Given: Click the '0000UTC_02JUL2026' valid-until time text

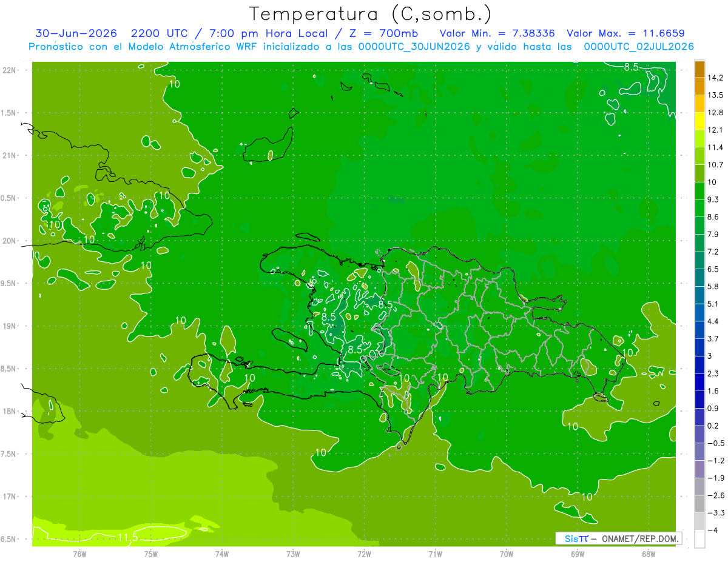Looking at the screenshot, I should (x=639, y=47).
